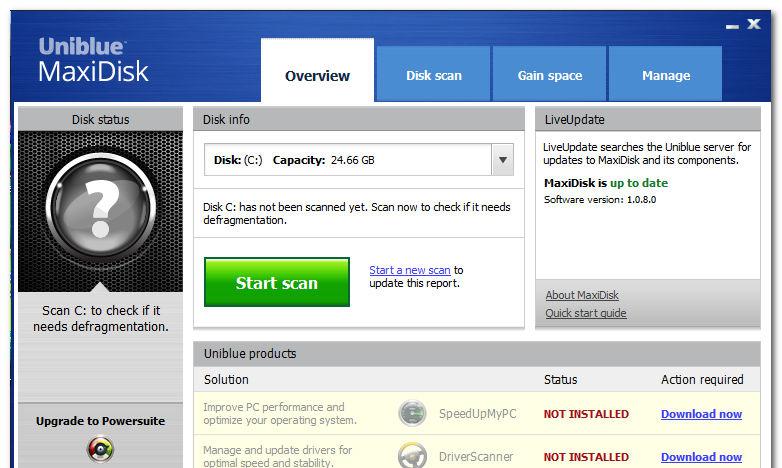Click 'Improve PC performance' description text
The image size is (782, 468).
coord(280,413)
